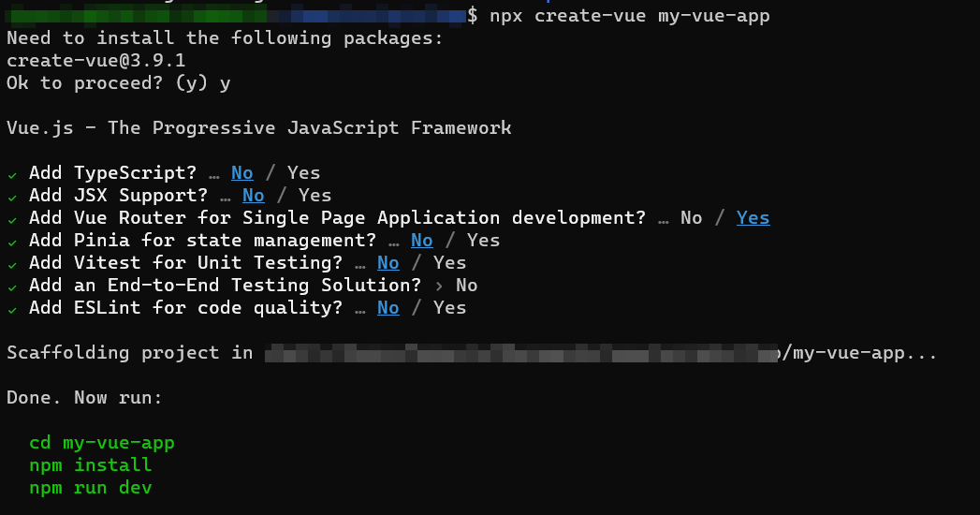This screenshot has height=515, width=980.
Task: Click 'Add Vue Router for Single Page Application development?' text
Action: (338, 218)
